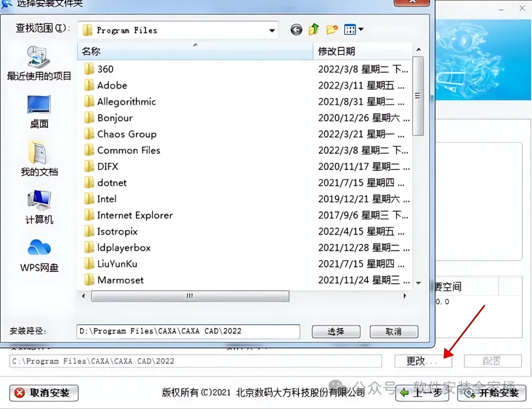
Task: Navigate up one folder level icon
Action: tap(314, 30)
